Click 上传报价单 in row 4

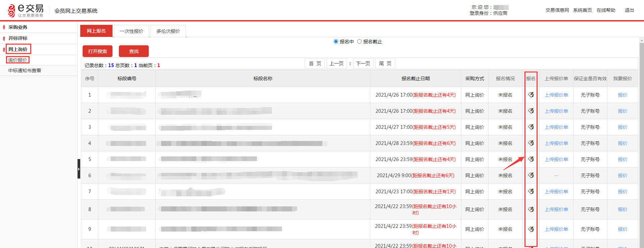[x=556, y=143]
